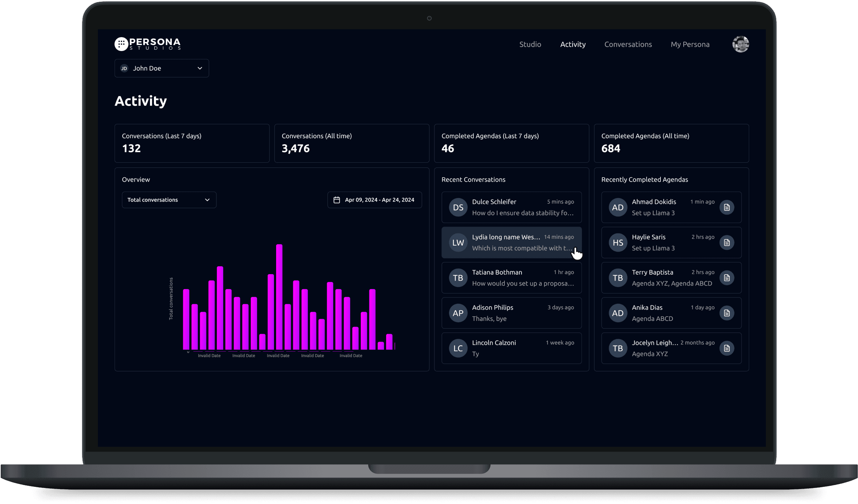Click the Persona Studios logo
This screenshot has height=504, width=858.
point(148,44)
